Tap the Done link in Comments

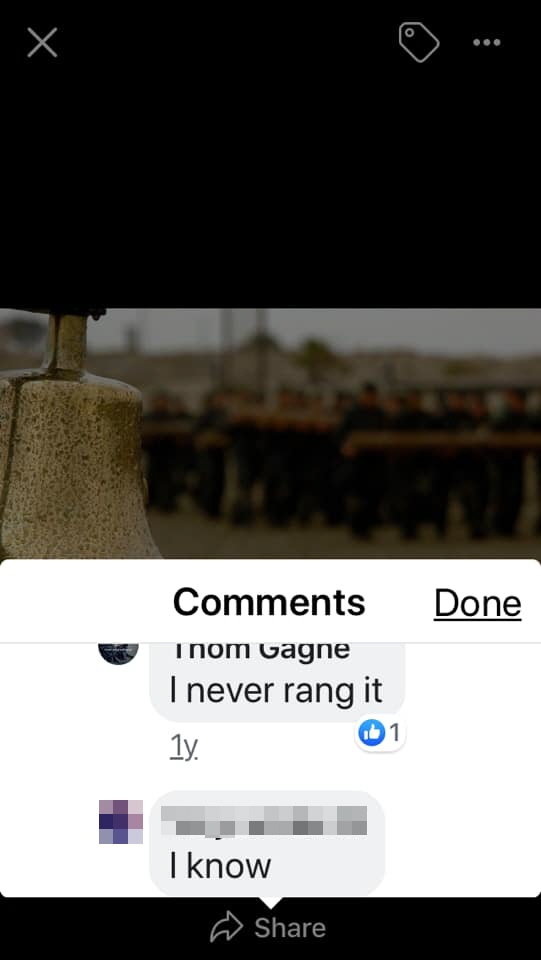click(x=477, y=603)
